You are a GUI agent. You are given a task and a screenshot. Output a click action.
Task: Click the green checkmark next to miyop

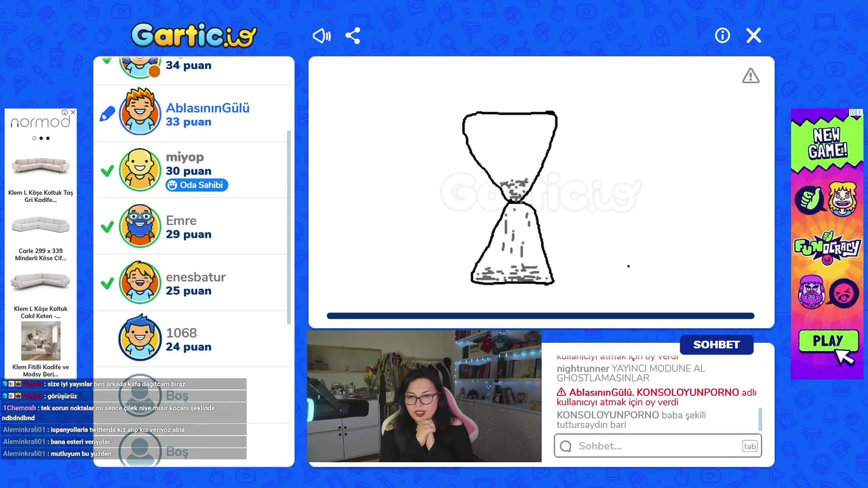[107, 171]
